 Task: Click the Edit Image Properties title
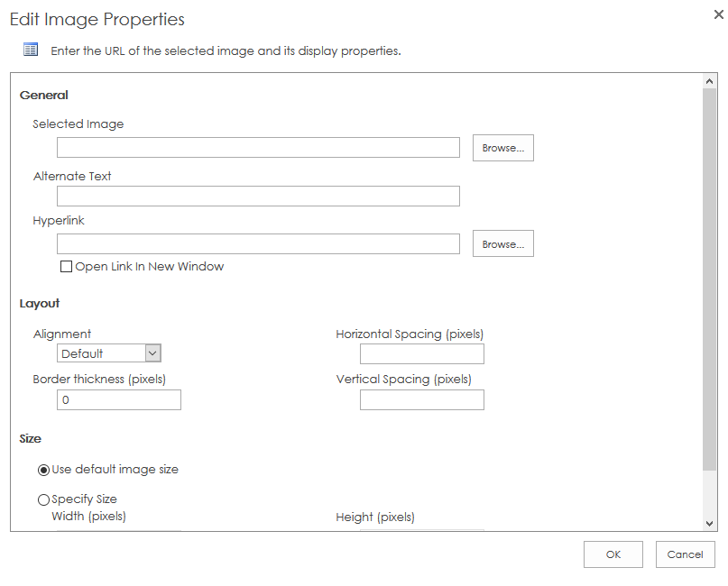[97, 20]
